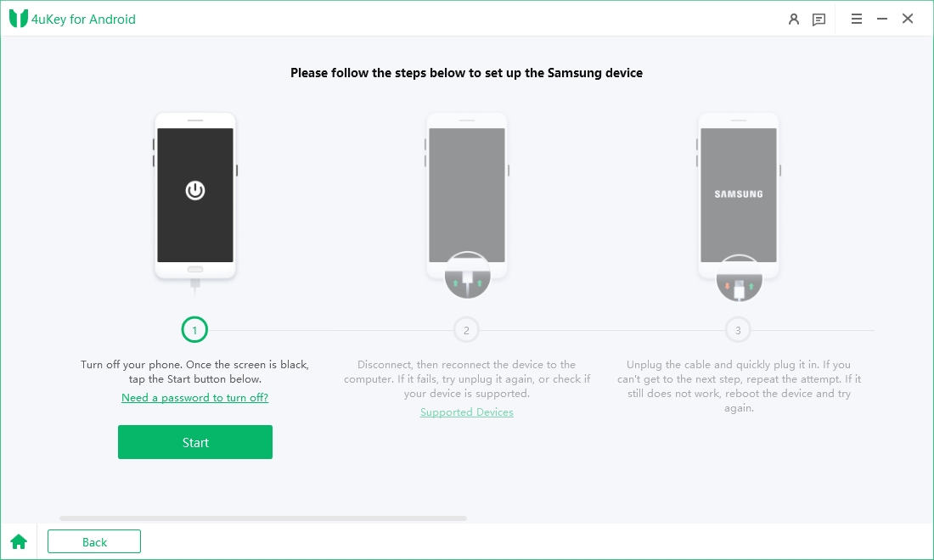
Task: Click the SAMSUNG logo phone illustration
Action: pyautogui.click(x=739, y=193)
